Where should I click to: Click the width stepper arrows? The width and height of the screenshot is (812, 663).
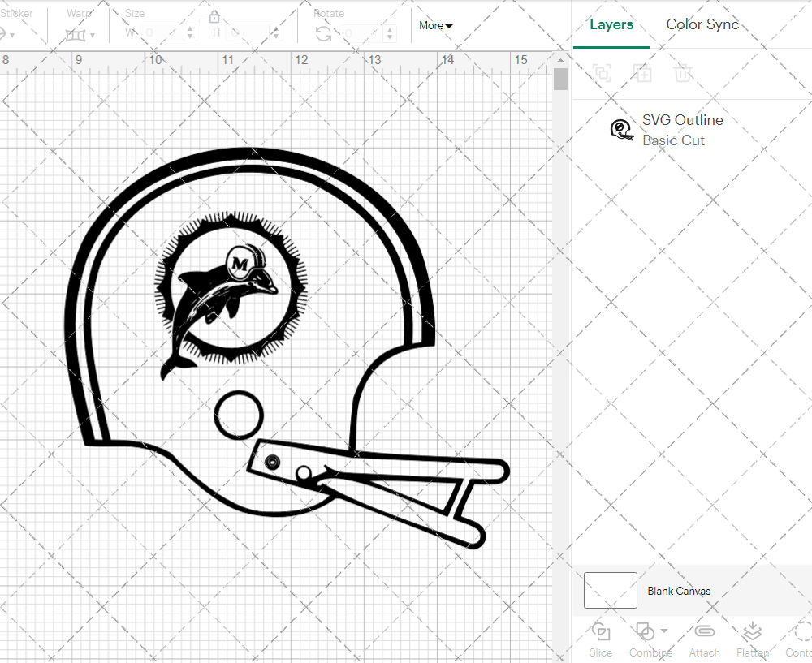click(189, 33)
